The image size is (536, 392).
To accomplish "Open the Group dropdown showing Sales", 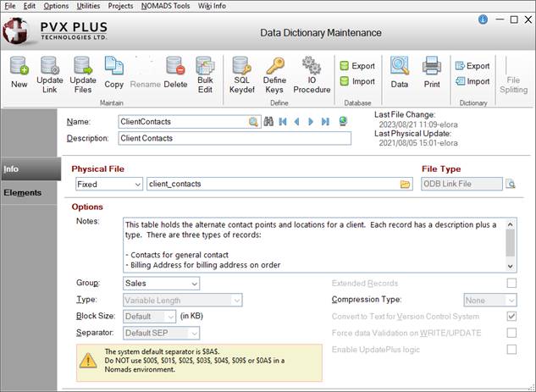I will [162, 284].
